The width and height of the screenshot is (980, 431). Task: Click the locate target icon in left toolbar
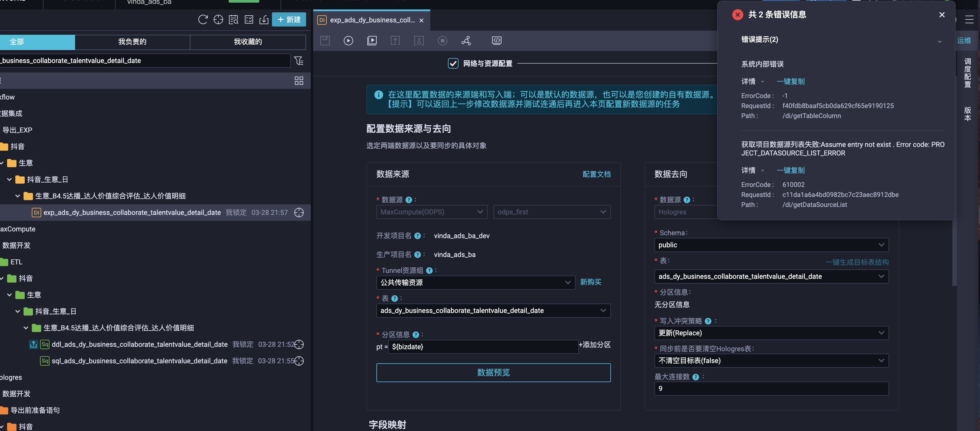tap(218, 20)
